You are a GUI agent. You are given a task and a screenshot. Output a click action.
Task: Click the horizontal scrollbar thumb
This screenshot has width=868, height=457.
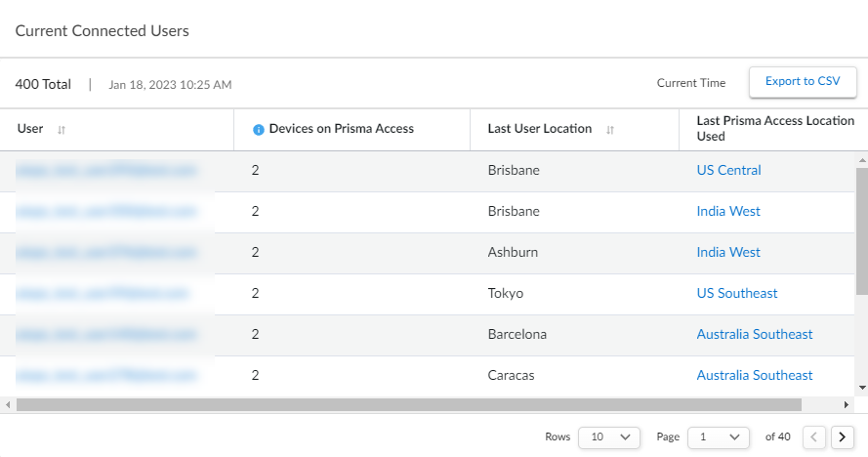408,404
